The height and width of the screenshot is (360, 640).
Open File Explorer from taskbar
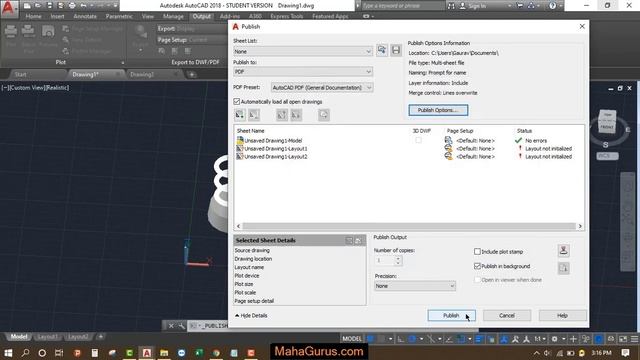pos(164,353)
